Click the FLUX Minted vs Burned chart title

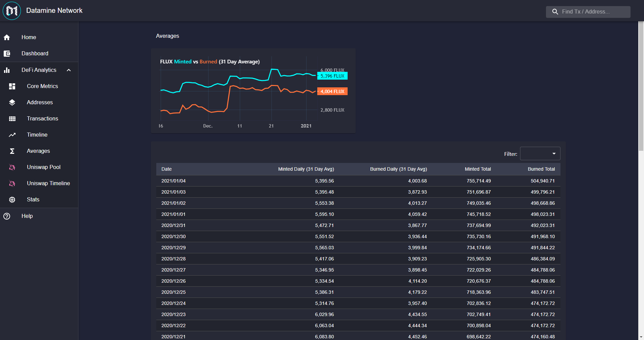[210, 62]
